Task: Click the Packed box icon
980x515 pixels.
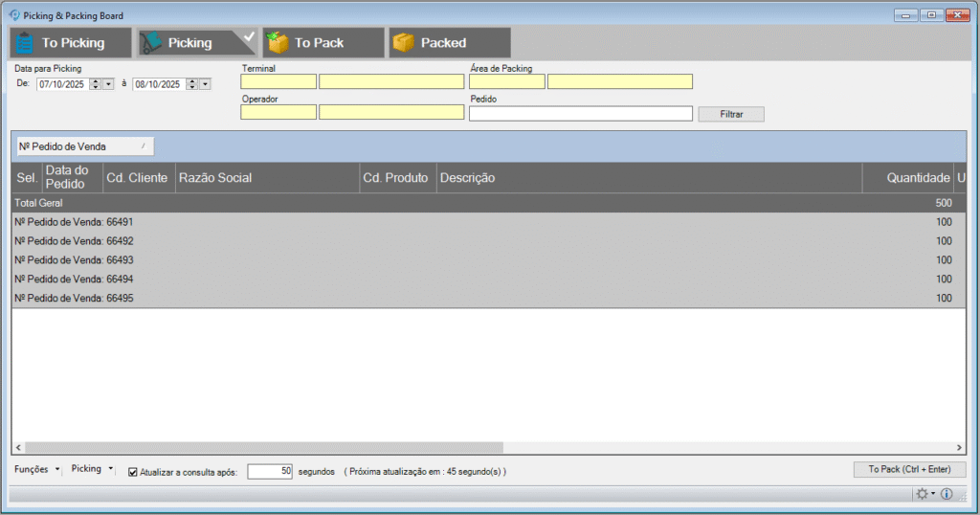Action: [x=404, y=42]
